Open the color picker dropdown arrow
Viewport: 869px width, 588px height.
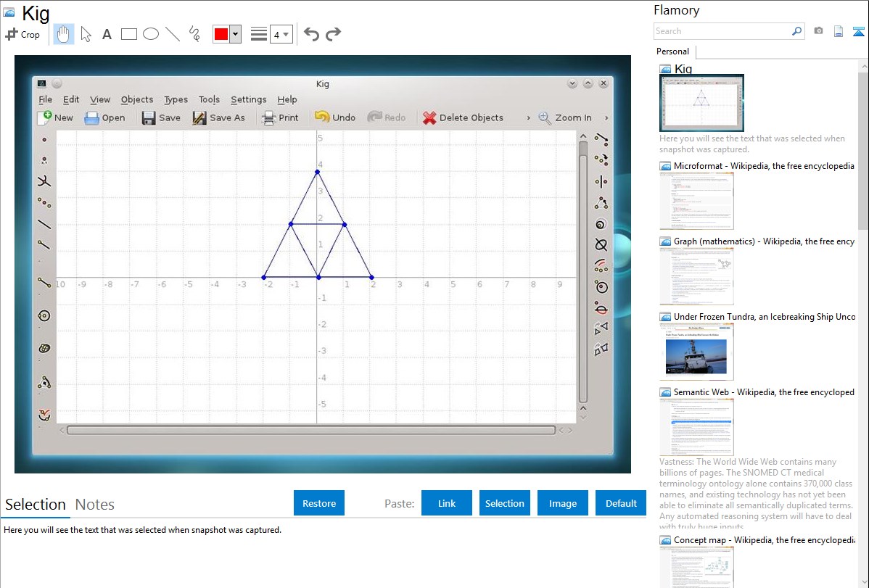(x=235, y=34)
